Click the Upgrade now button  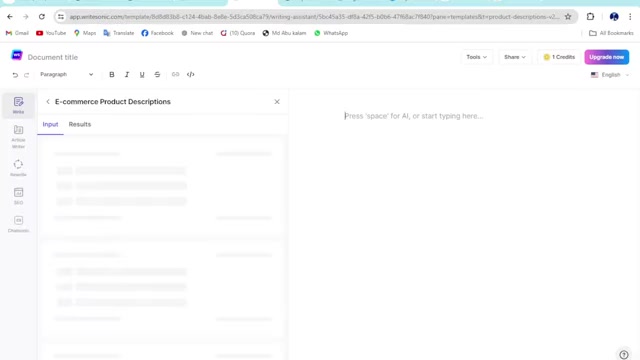point(607,57)
